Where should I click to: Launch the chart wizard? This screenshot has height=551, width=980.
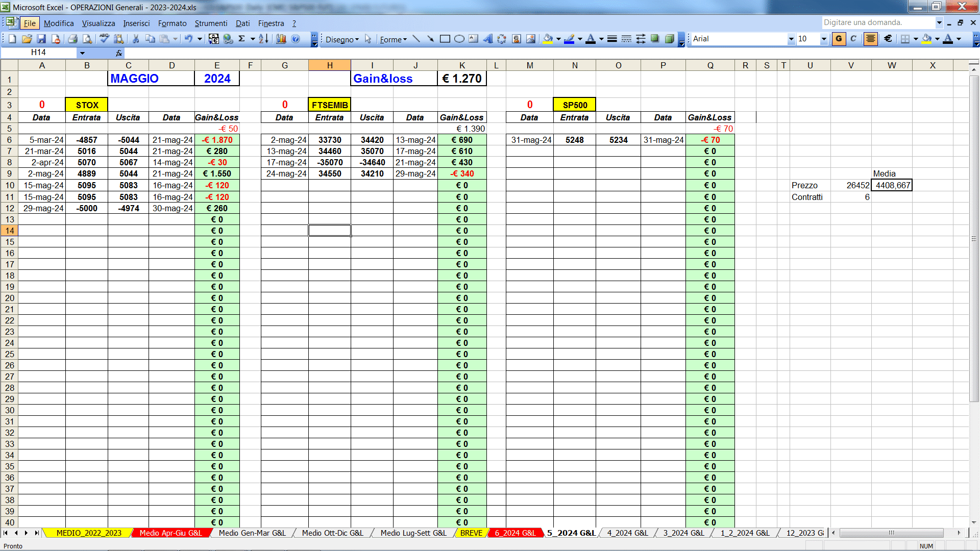pos(281,39)
